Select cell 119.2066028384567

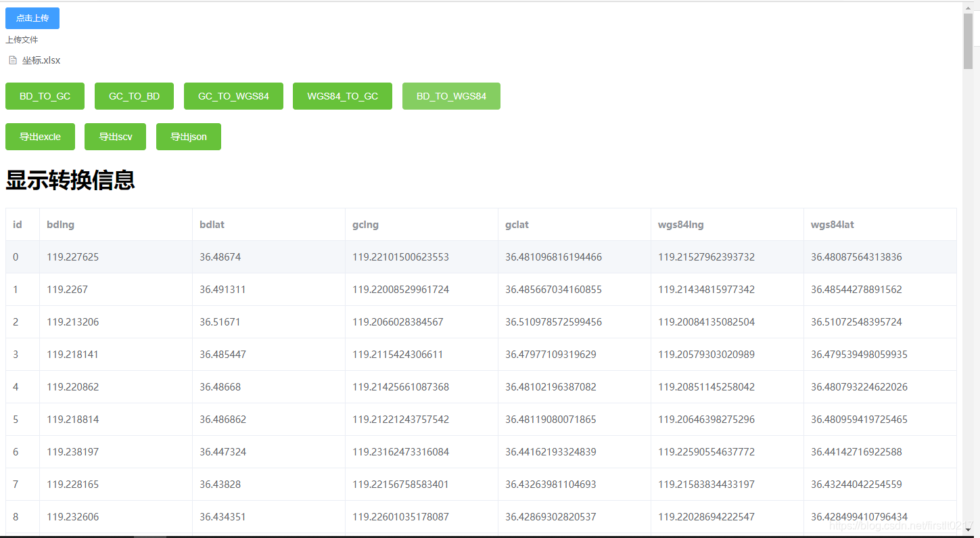pos(422,322)
